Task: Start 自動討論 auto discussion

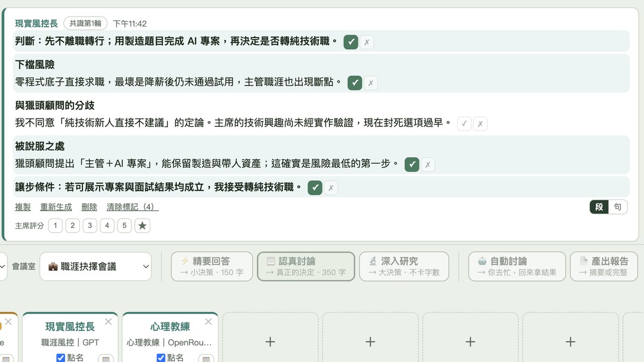Action: (x=517, y=267)
